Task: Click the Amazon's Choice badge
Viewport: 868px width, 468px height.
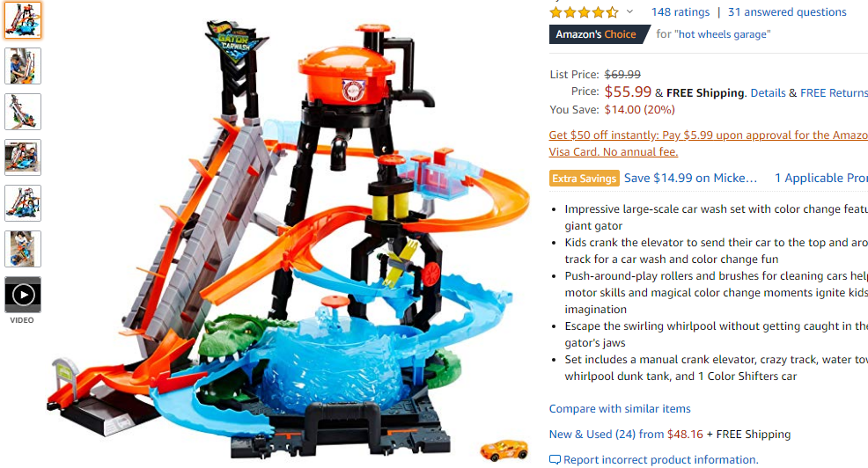Action: [x=599, y=34]
